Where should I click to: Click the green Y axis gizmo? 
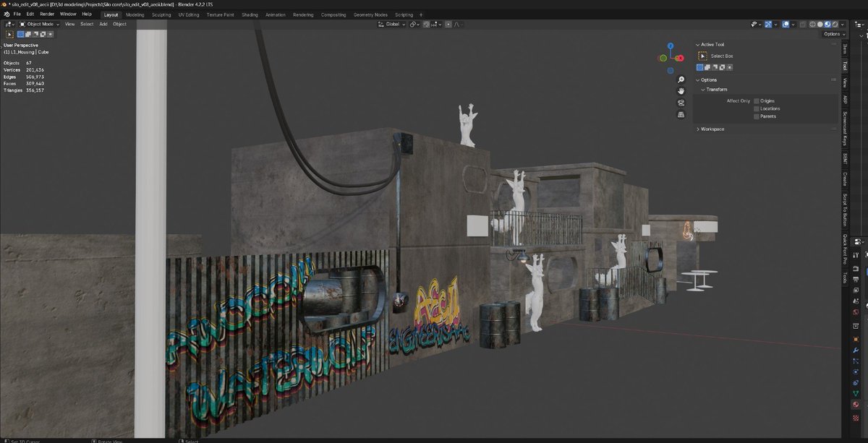pos(662,58)
